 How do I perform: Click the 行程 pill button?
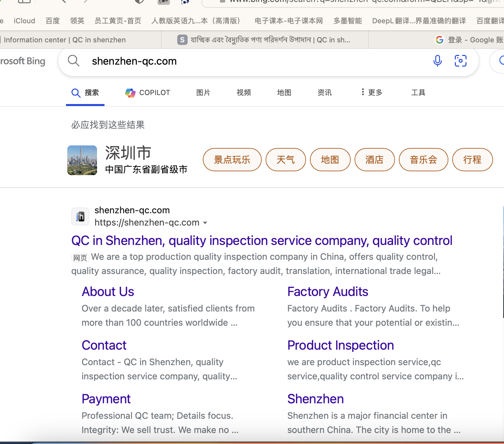coord(472,160)
